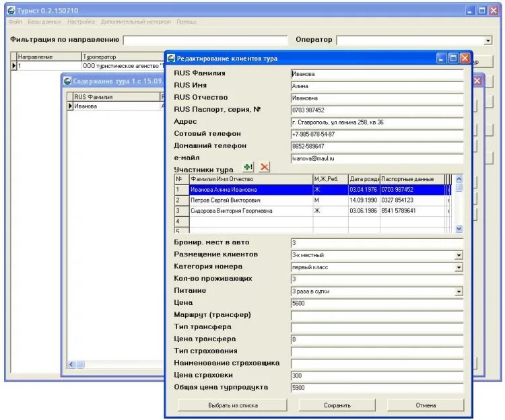505x420 pixels.
Task: Click the Маршрут (трансфер) input field
Action: 377,316
